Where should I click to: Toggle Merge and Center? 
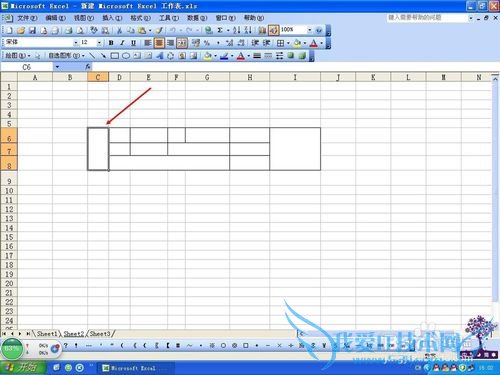tap(182, 43)
